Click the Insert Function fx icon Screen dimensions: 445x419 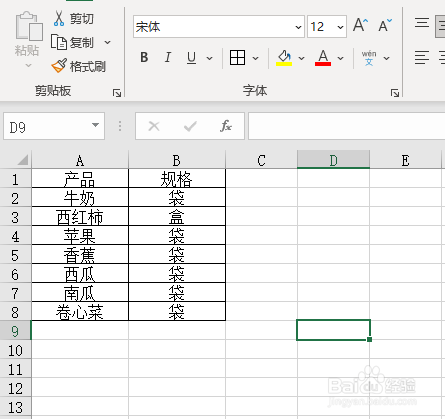(x=226, y=126)
